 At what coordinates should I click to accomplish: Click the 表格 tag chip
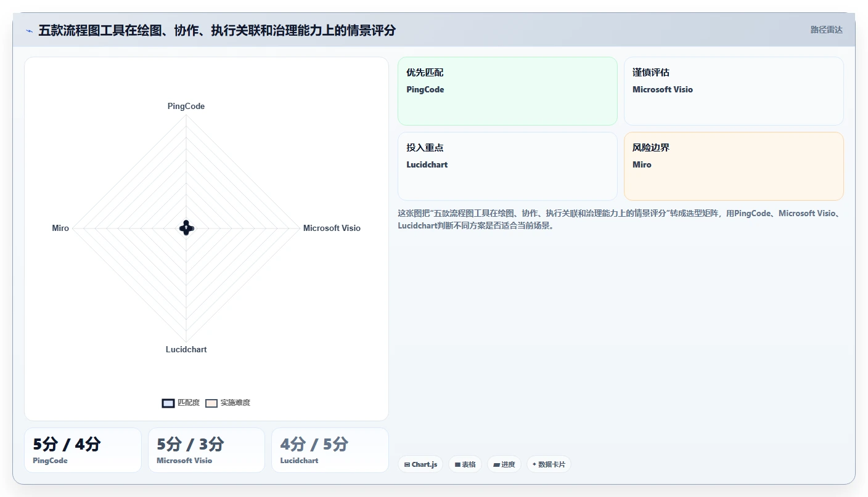465,464
